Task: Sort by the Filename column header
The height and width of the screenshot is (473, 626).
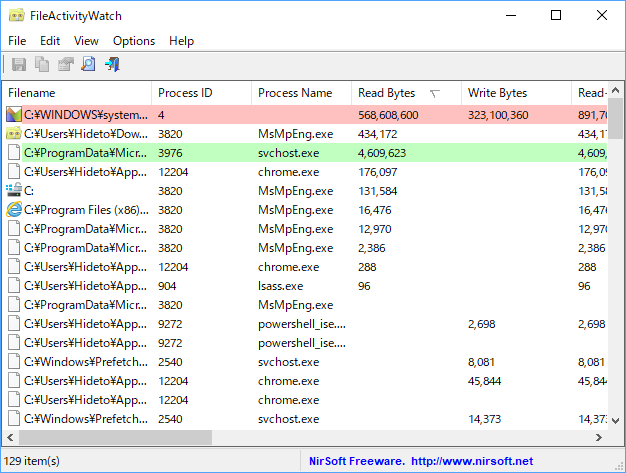Action: (77, 93)
